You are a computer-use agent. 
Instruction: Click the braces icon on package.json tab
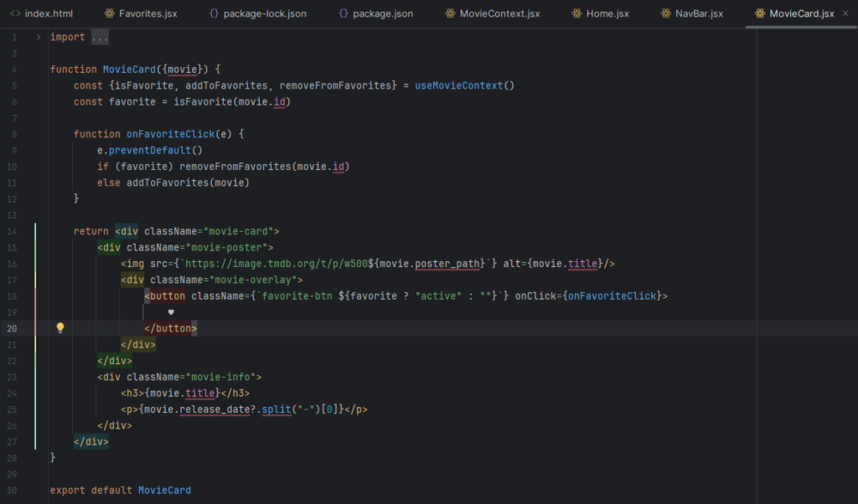tap(344, 14)
